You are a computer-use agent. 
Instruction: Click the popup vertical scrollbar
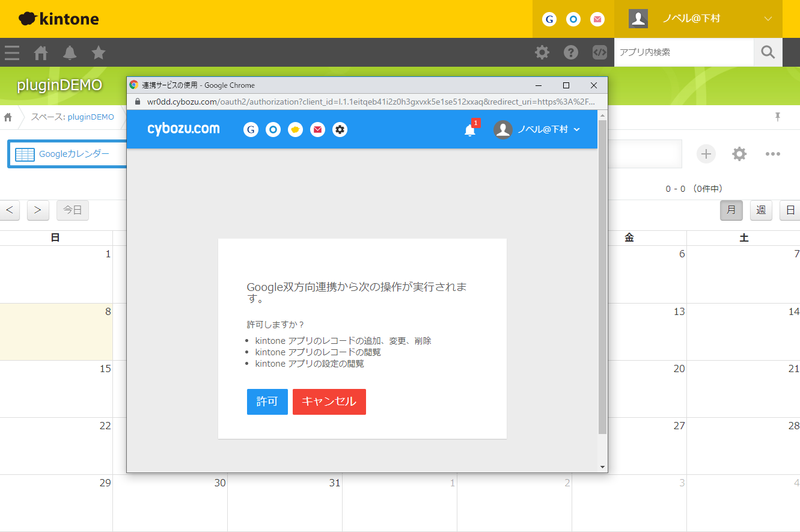tap(602, 277)
